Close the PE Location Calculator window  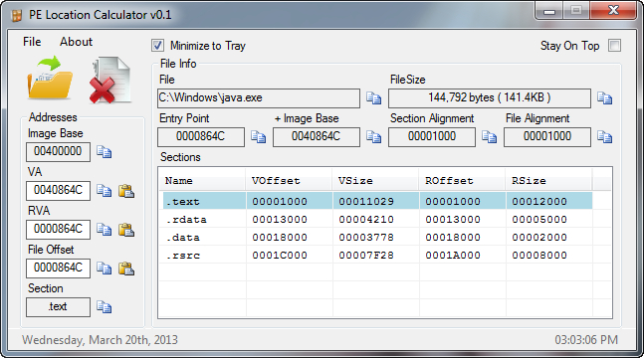[613, 11]
